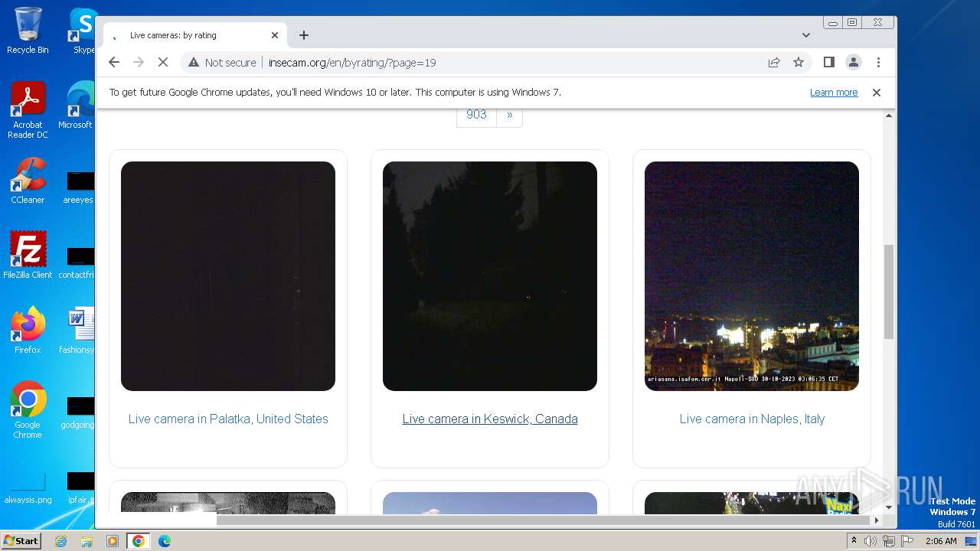Toggle the Chrome side panel
980x551 pixels.
829,62
